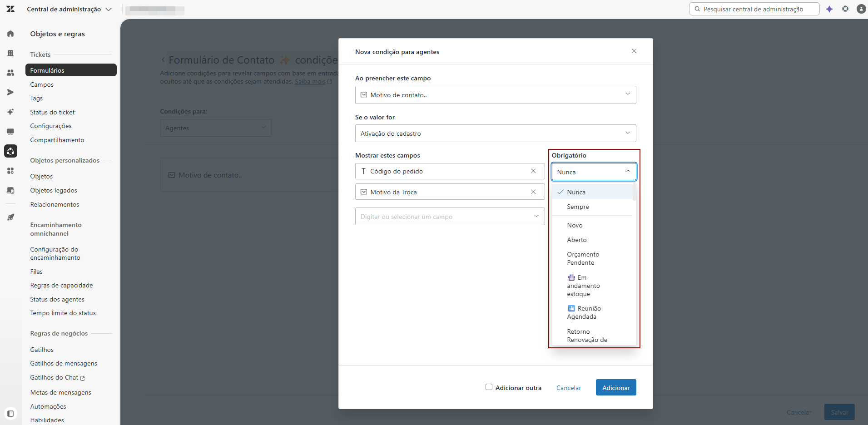Click the Cancelar link in dialog
This screenshot has width=868, height=425.
(569, 388)
